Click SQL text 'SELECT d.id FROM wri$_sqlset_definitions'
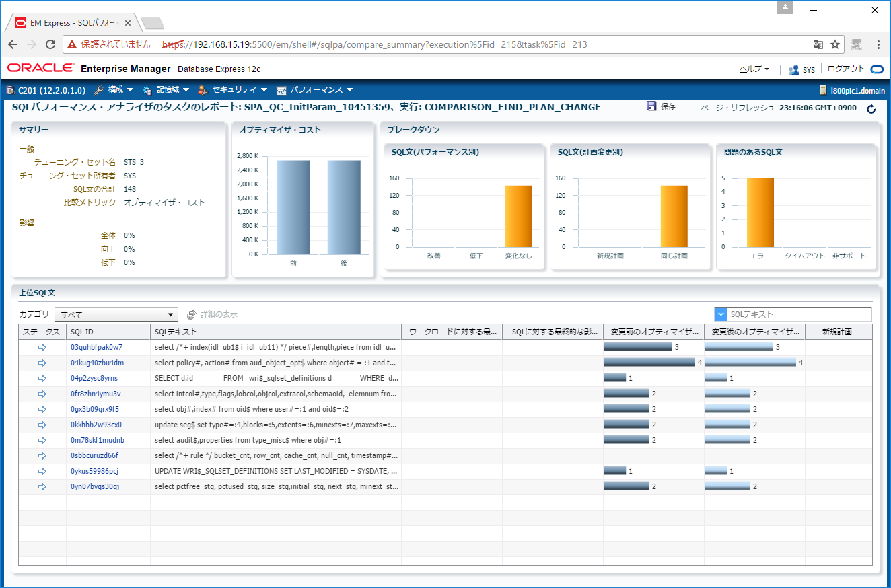891x588 pixels. click(x=276, y=378)
